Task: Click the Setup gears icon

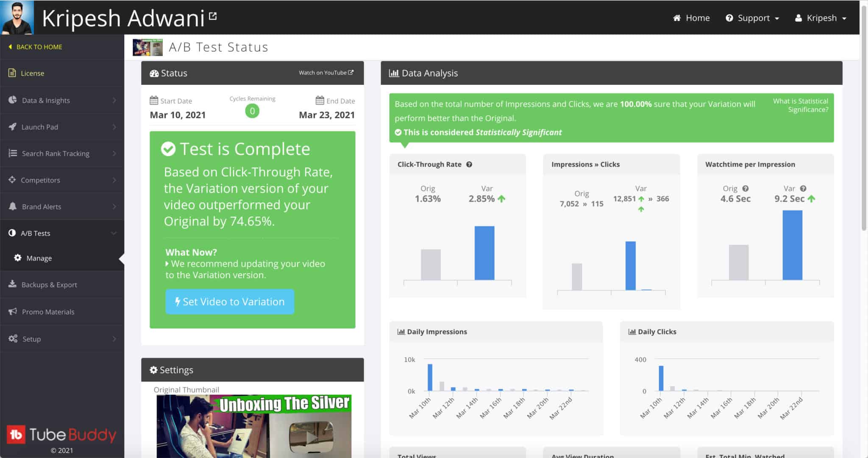Action: click(13, 338)
